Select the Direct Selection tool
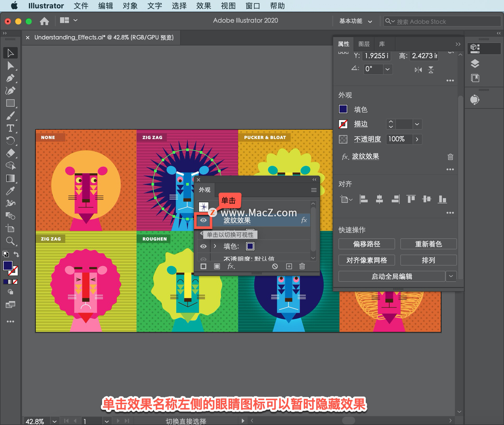Viewport: 504px width, 425px height. 10,66
